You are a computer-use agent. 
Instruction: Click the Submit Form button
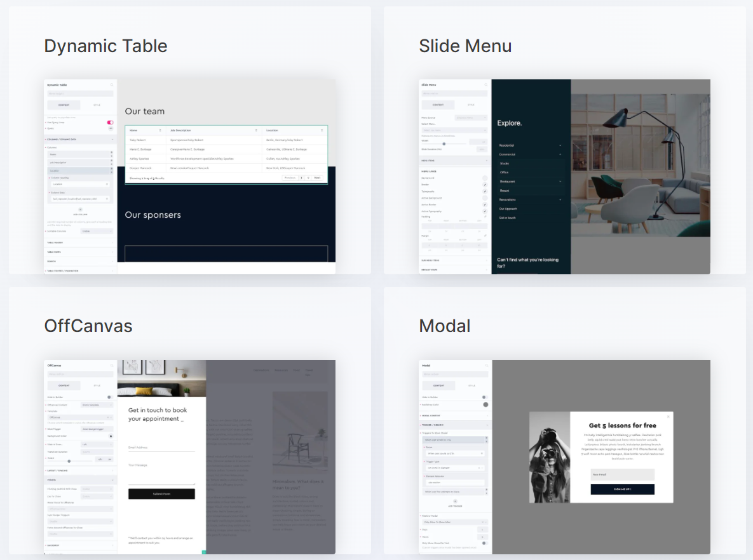pos(161,494)
